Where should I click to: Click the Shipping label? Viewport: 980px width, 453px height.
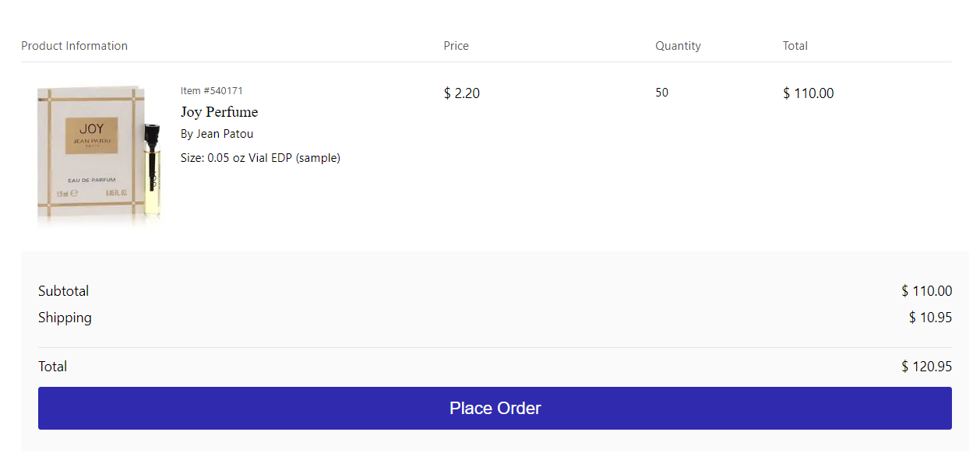coord(65,318)
